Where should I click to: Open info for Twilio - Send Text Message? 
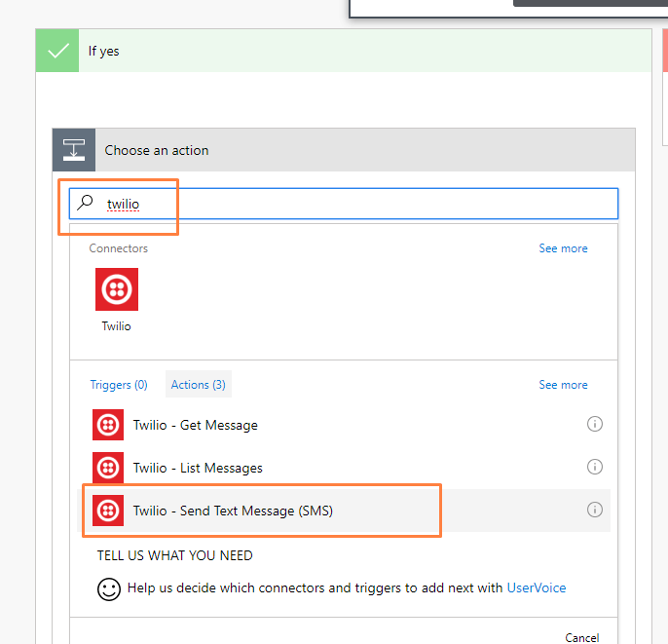click(595, 510)
